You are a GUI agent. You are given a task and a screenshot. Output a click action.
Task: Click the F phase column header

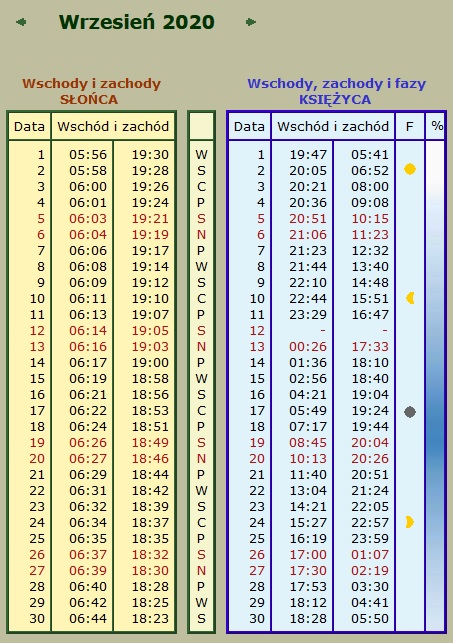409,126
